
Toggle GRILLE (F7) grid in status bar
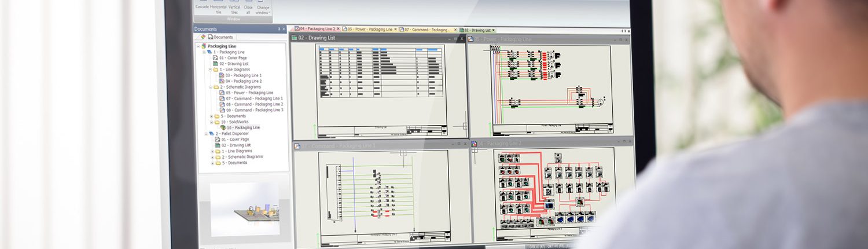pos(536,246)
